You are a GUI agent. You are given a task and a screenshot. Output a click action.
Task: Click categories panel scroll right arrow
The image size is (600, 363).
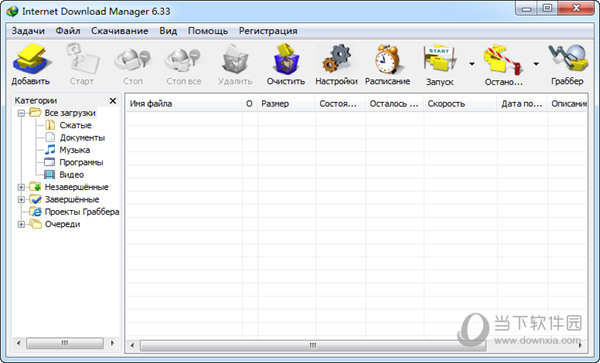click(x=112, y=343)
